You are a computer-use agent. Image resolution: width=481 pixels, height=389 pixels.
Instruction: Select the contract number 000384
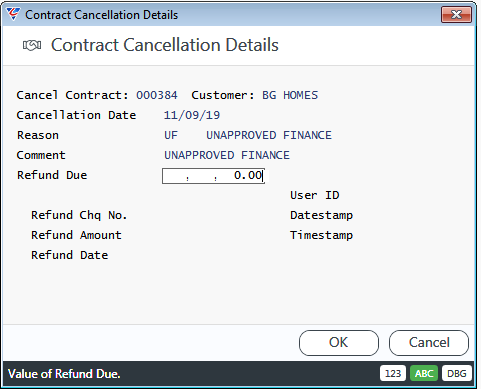[x=157, y=95]
